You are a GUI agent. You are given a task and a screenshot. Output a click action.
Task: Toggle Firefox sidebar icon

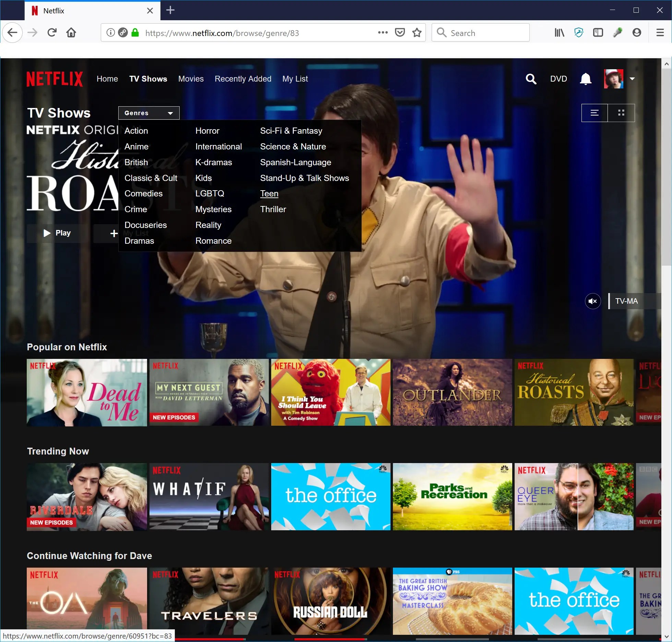(598, 33)
